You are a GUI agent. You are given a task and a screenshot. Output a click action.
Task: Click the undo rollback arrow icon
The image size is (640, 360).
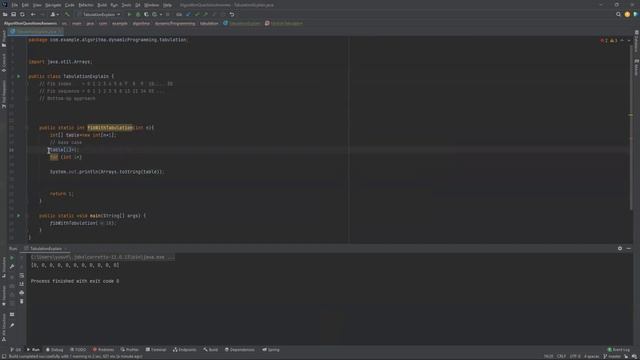pos(232,14)
